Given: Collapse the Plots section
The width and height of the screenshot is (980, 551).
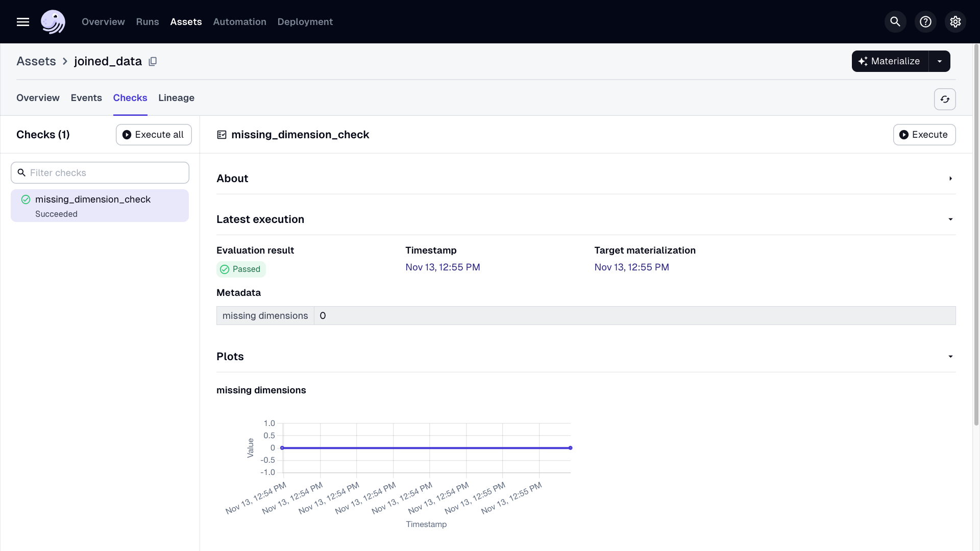Looking at the screenshot, I should coord(950,357).
